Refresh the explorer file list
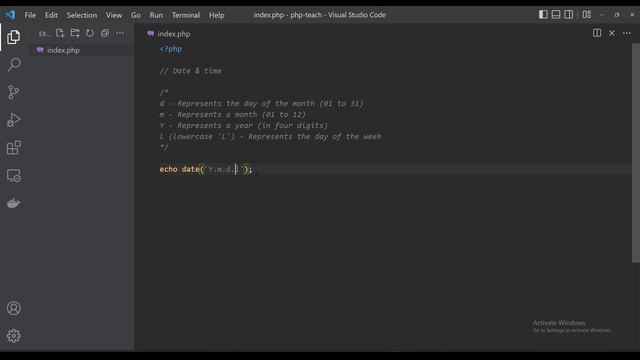This screenshot has width=640, height=360. click(x=90, y=33)
